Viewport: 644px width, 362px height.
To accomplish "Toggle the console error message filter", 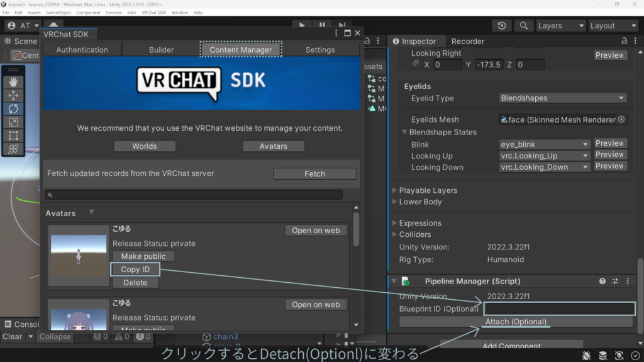I will pos(144,337).
